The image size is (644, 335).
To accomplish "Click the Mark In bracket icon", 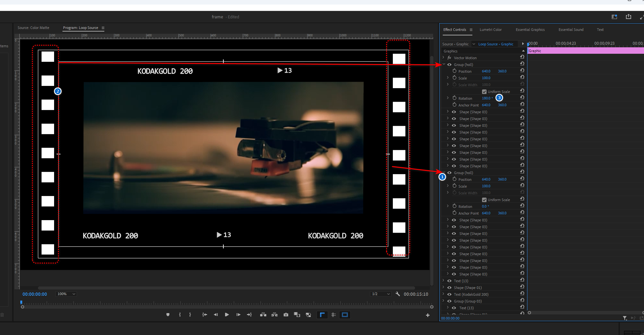I will (180, 315).
